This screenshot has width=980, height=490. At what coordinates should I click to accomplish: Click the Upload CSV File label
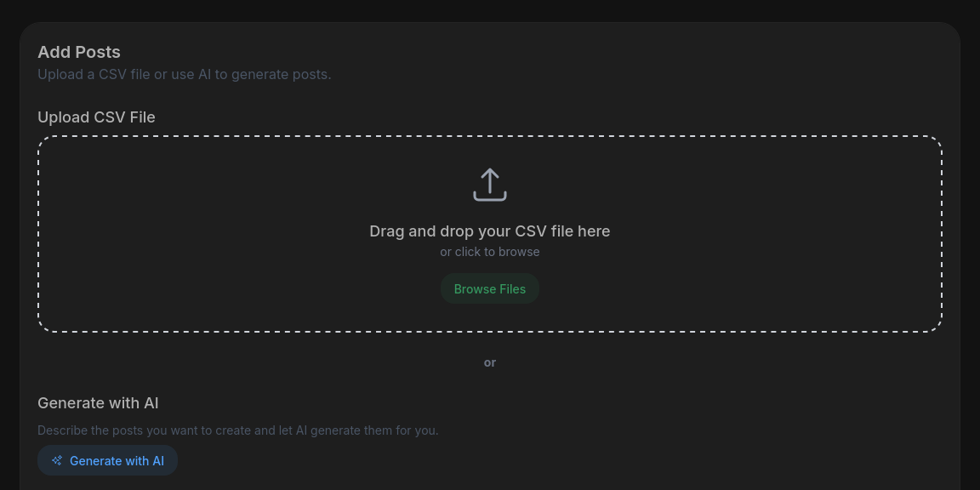[x=96, y=117]
